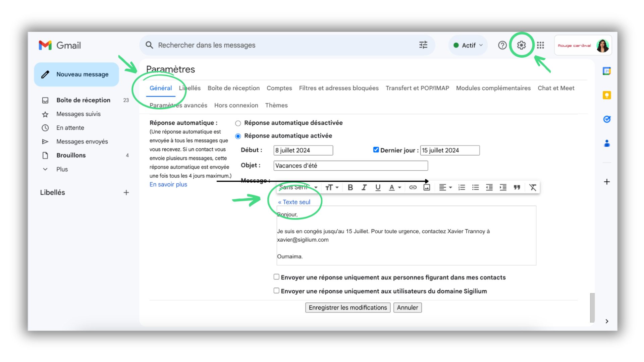Screen dimensions: 644x362
Task: Enable reply only to my contacts
Action: (x=276, y=277)
